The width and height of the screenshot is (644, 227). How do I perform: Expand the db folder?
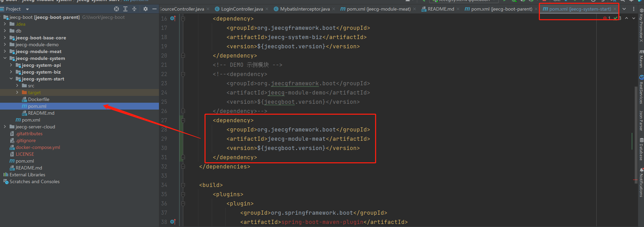[x=5, y=31]
